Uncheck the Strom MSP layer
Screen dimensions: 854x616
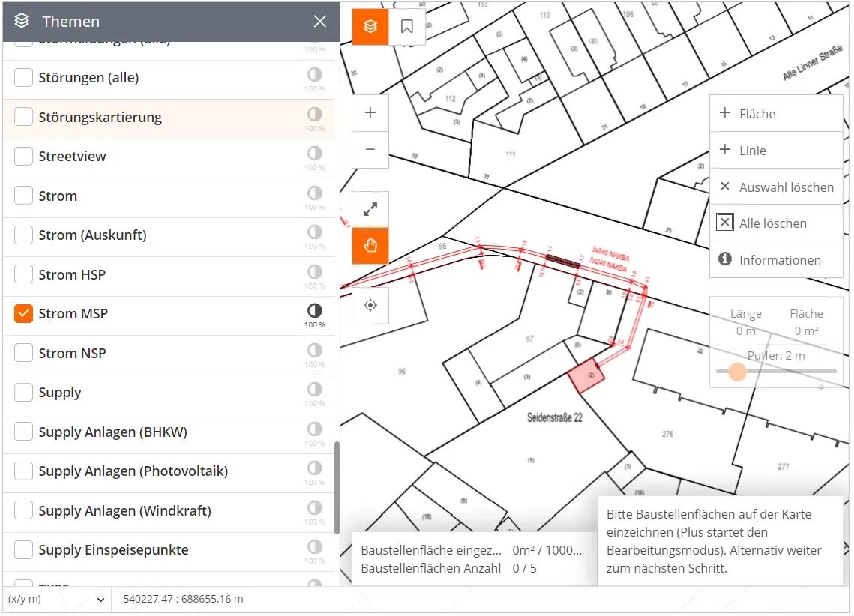click(x=24, y=314)
